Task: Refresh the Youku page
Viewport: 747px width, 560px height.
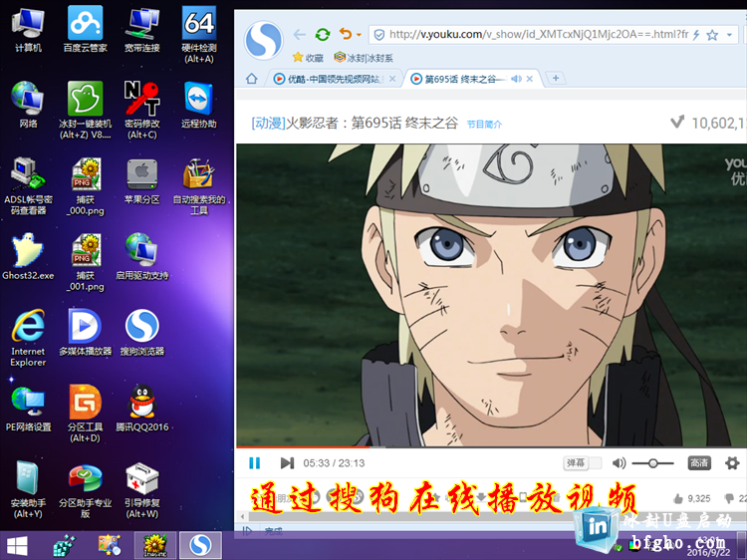Action: click(323, 34)
